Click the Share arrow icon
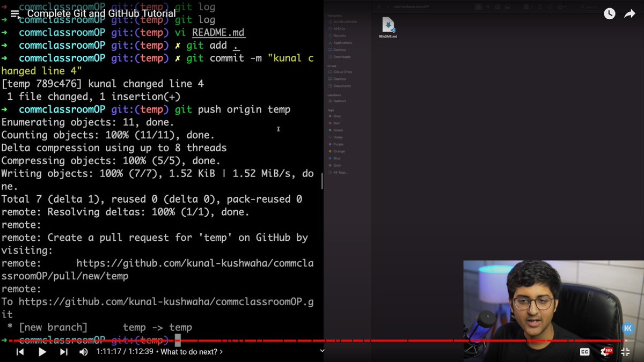 click(x=630, y=14)
